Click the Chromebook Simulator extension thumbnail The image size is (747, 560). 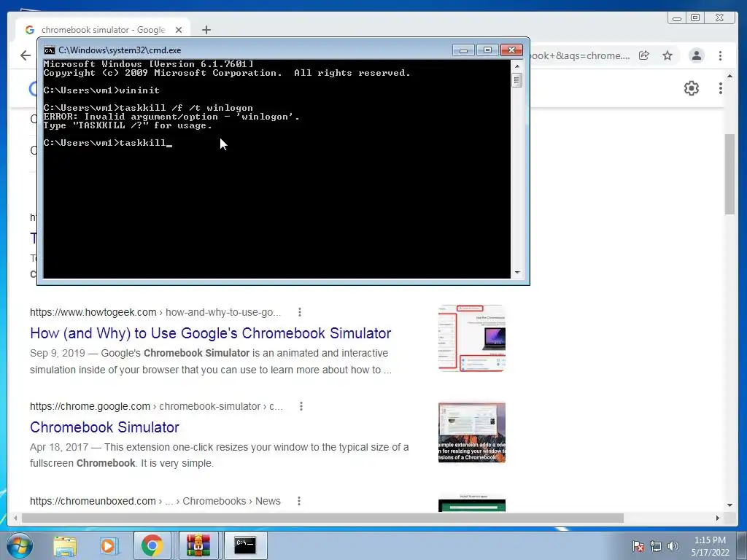pos(472,432)
